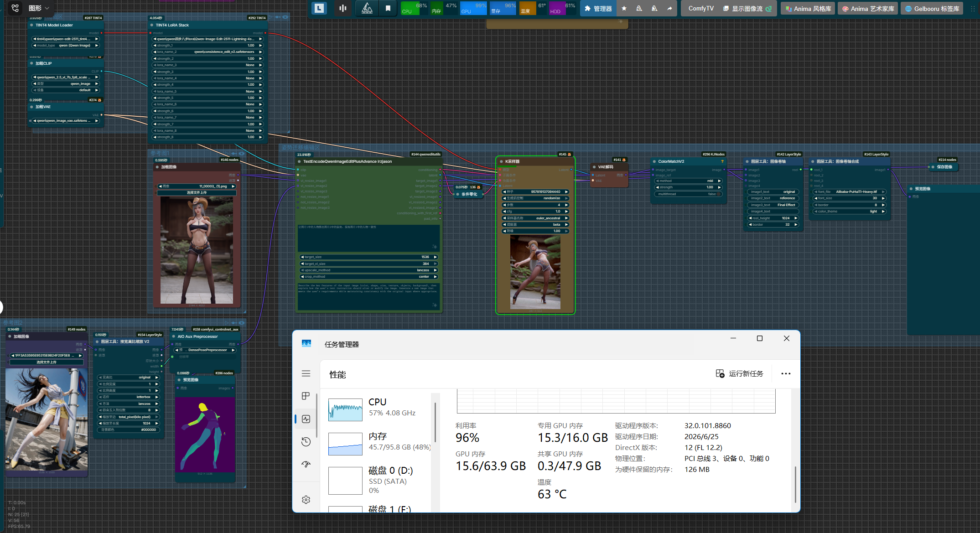
Task: Click the star favorites icon beside 管理器
Action: pyautogui.click(x=624, y=9)
